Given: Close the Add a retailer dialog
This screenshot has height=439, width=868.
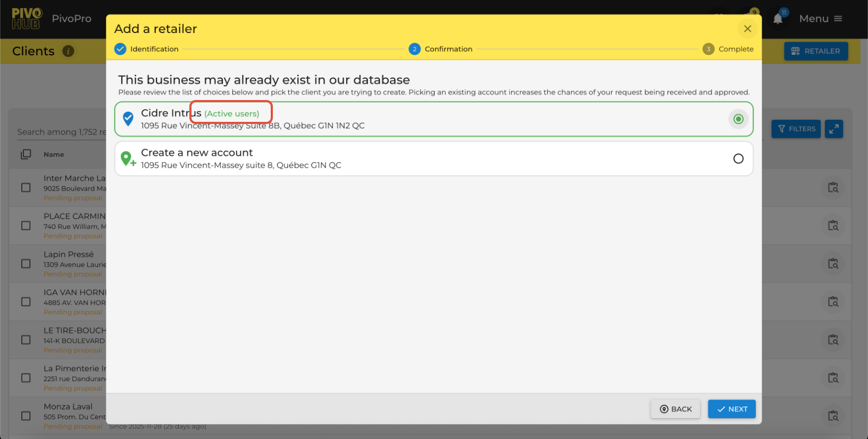Looking at the screenshot, I should coord(747,29).
